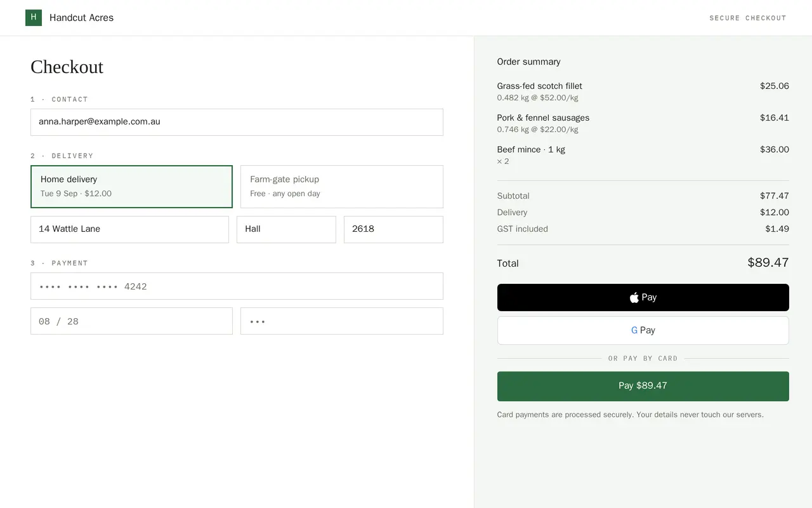The height and width of the screenshot is (508, 812).
Task: Click the Beef mince · 1 kg item name
Action: click(531, 149)
